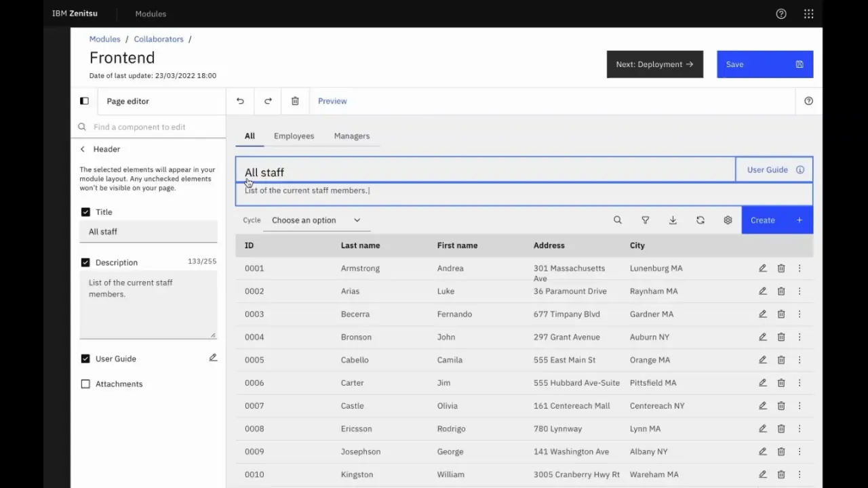Click the undo arrow icon
The width and height of the screenshot is (868, 488).
(x=240, y=101)
